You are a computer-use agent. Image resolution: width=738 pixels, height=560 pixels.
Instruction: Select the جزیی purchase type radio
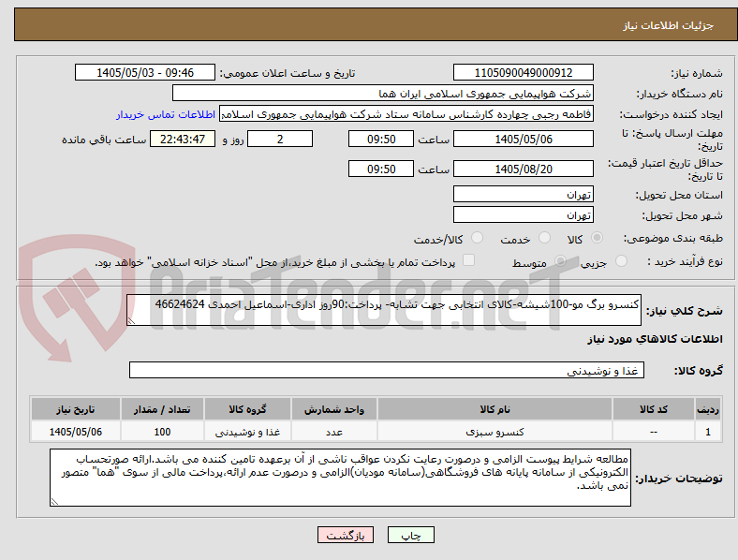tap(621, 261)
